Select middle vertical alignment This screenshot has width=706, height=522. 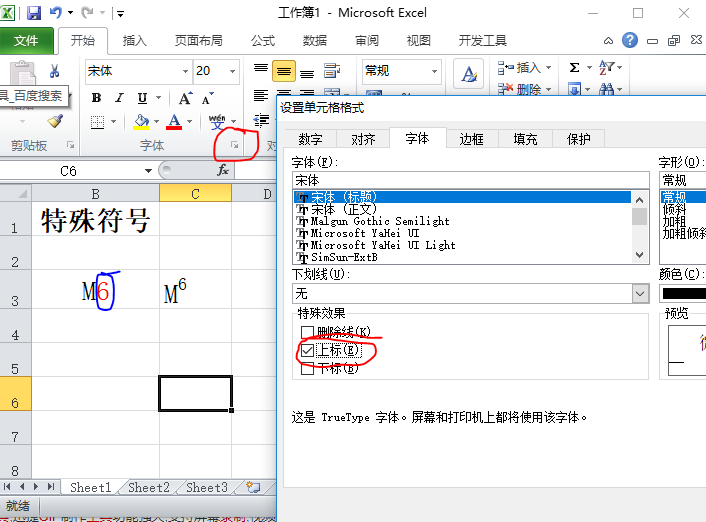coord(284,71)
